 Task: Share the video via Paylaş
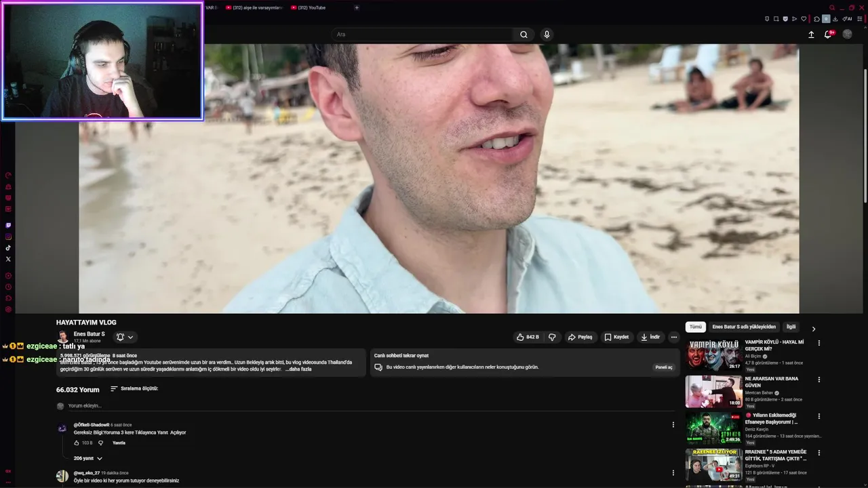tap(580, 337)
